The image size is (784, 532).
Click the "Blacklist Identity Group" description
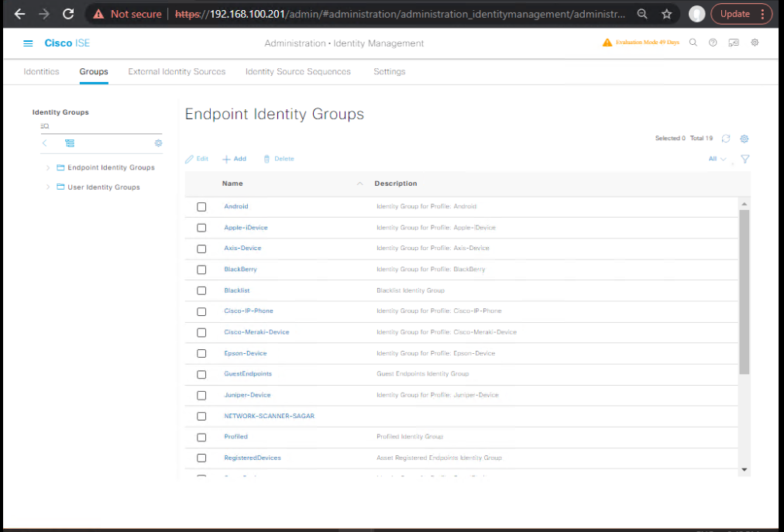[410, 290]
